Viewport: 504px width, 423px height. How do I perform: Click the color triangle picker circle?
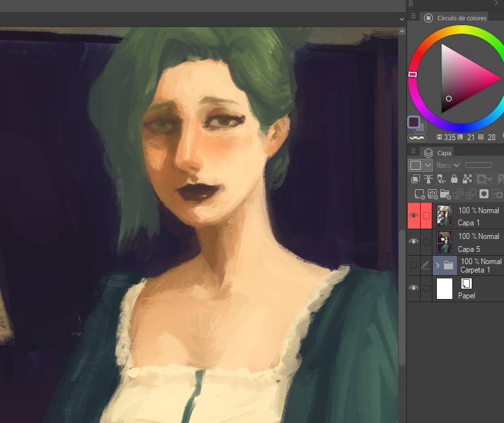[x=449, y=99]
